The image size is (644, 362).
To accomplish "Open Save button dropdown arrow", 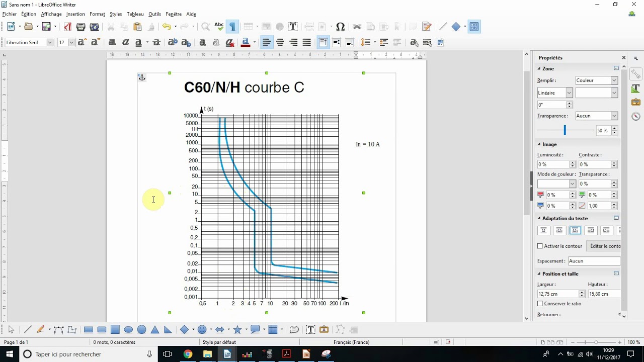I will pyautogui.click(x=55, y=27).
